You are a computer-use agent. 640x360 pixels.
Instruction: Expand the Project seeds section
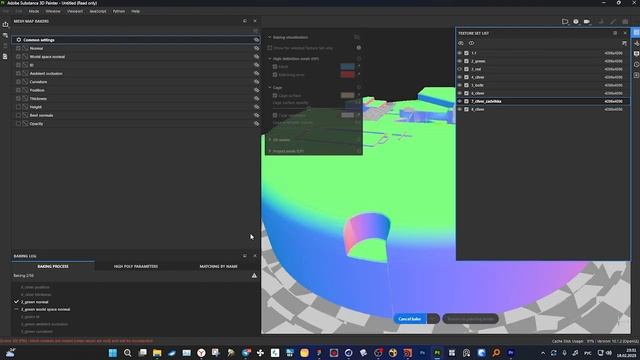pyautogui.click(x=269, y=151)
